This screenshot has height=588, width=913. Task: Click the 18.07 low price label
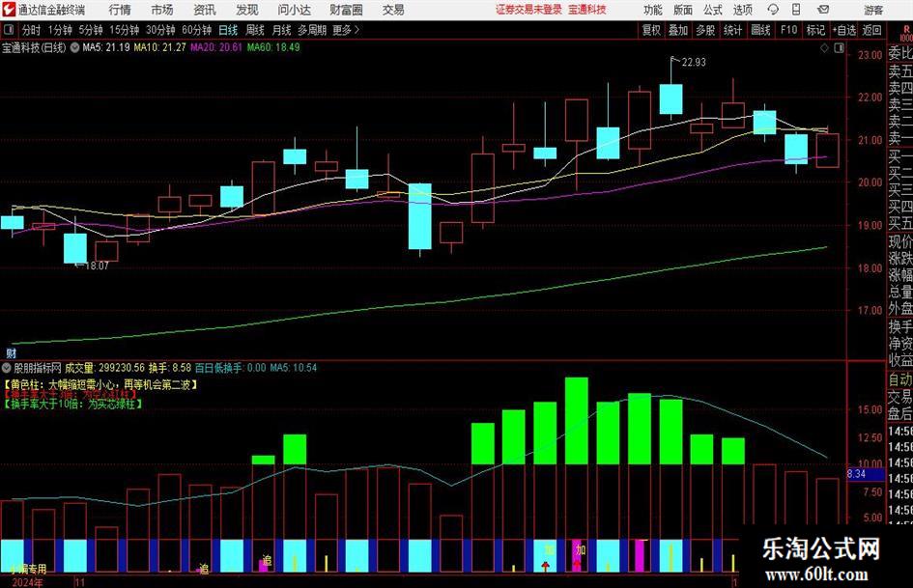[97, 266]
